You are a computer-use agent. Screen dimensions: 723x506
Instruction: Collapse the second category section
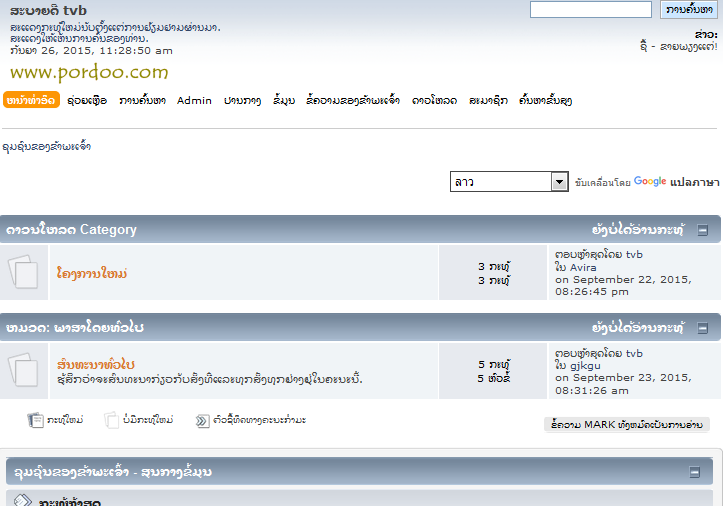(x=703, y=328)
